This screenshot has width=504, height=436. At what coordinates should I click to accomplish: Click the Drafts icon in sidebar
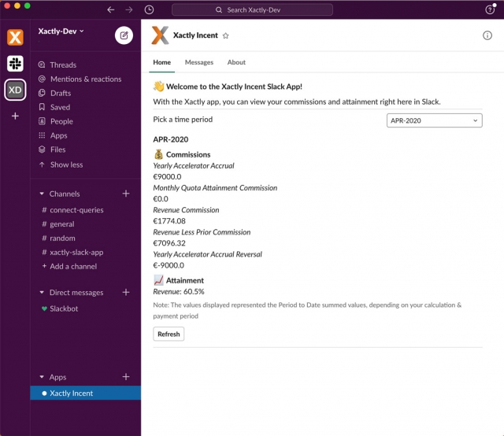(42, 93)
